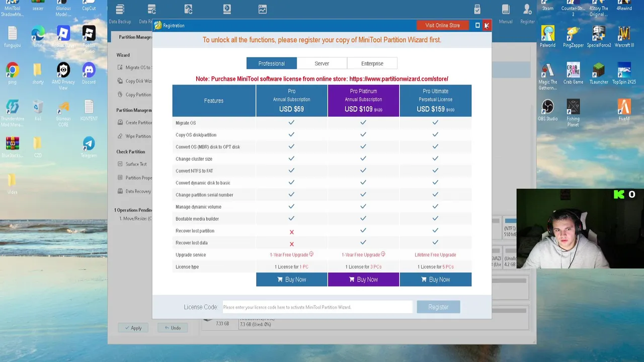
Task: Click the Pro 1-Year Free Upgrade info icon
Action: point(311,254)
